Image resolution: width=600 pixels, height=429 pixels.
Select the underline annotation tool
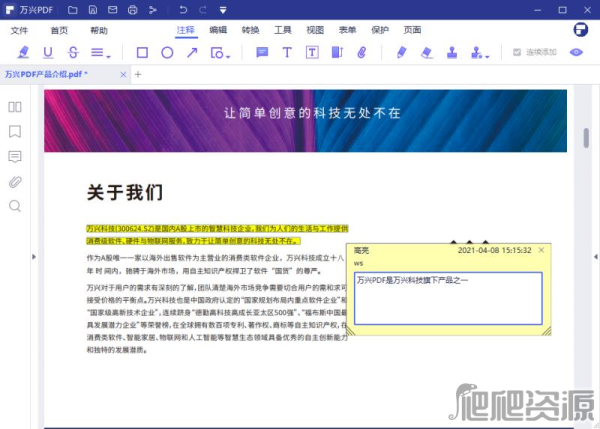(x=48, y=52)
